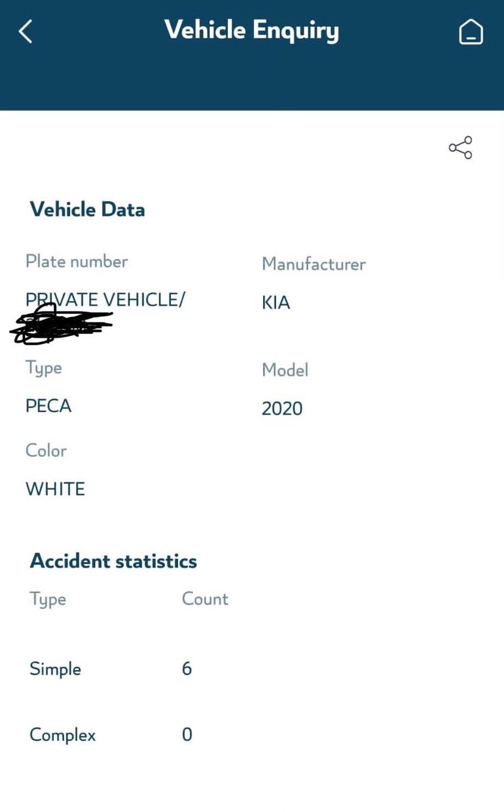Tap the Plate number label
This screenshot has height=812, width=504.
[x=77, y=261]
